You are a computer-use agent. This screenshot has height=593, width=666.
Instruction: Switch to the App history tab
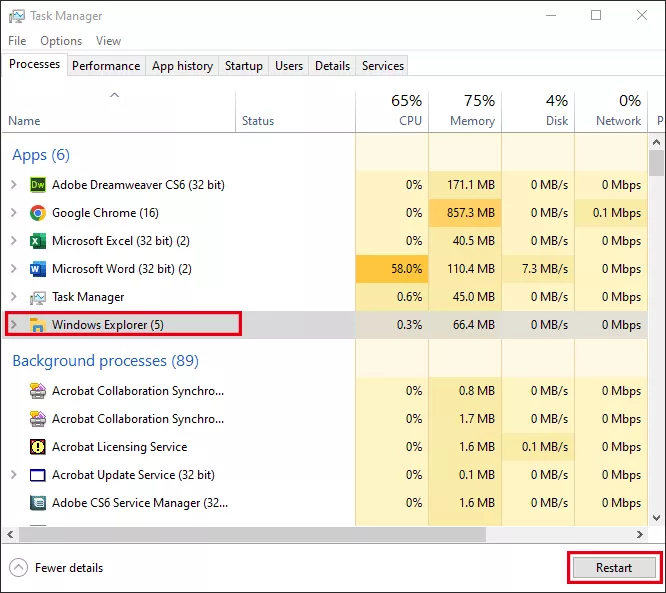182,66
